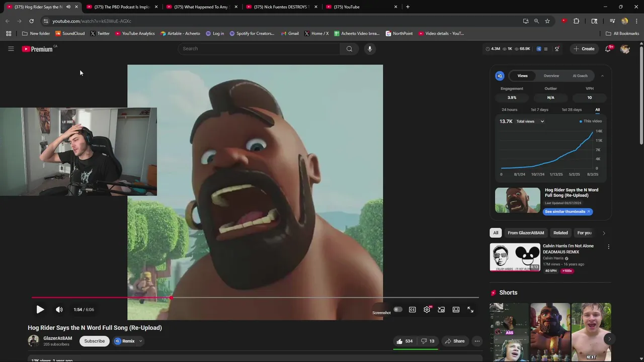644x362 pixels.
Task: Click See similar thumbnails
Action: tap(568, 212)
